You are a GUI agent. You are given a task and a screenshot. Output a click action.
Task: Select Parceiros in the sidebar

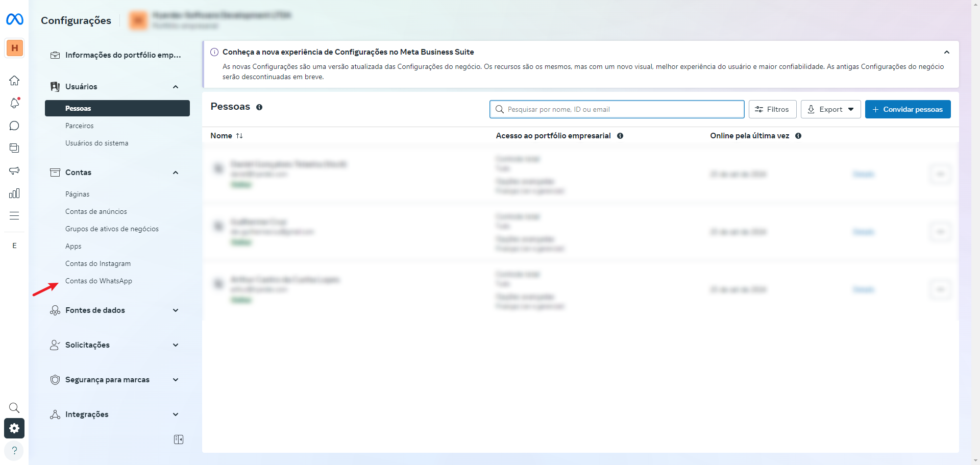(80, 126)
